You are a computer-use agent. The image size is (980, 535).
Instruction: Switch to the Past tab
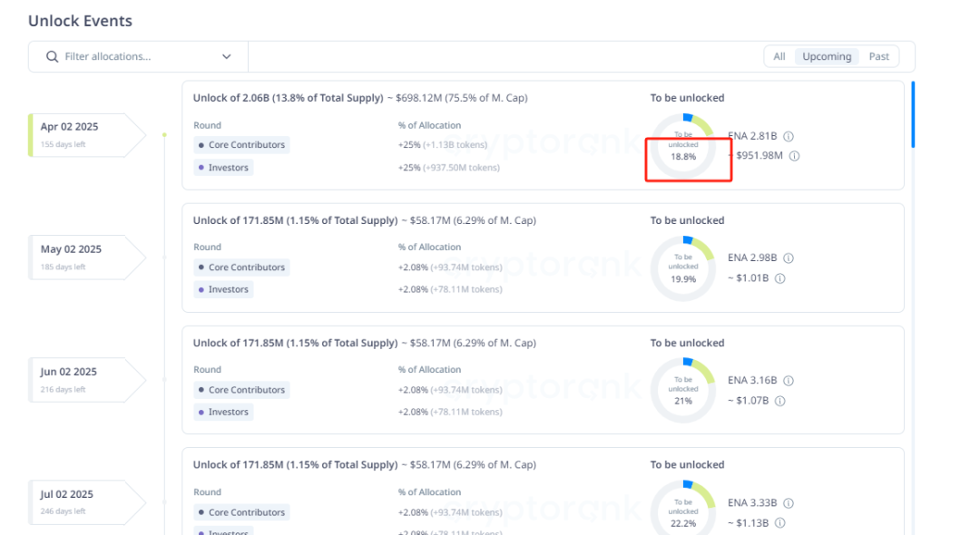[x=878, y=56]
